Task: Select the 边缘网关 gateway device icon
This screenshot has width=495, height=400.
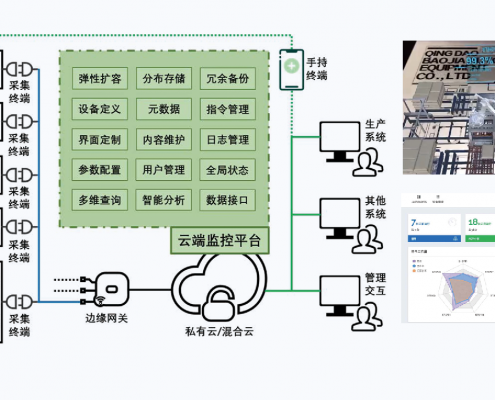Action: [107, 289]
